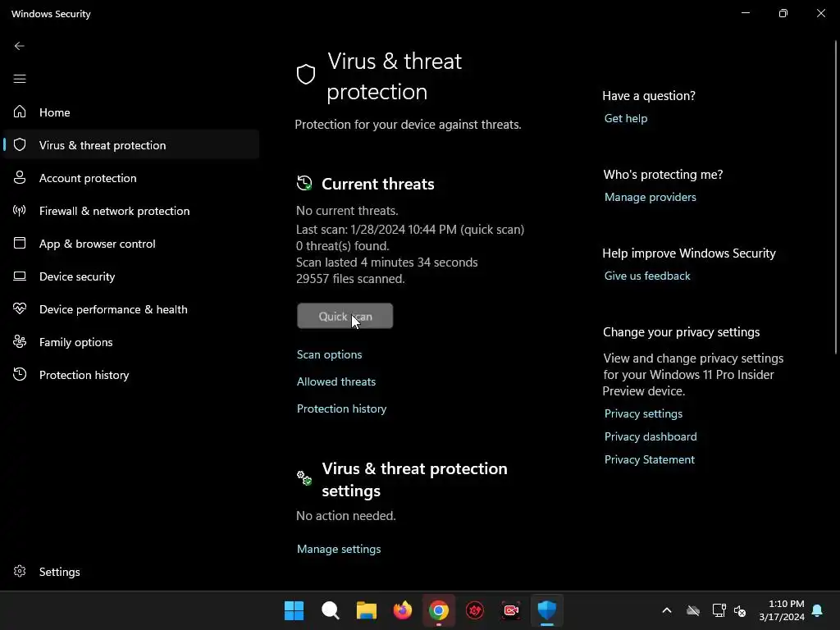Open App & browser control section

[x=131, y=243]
